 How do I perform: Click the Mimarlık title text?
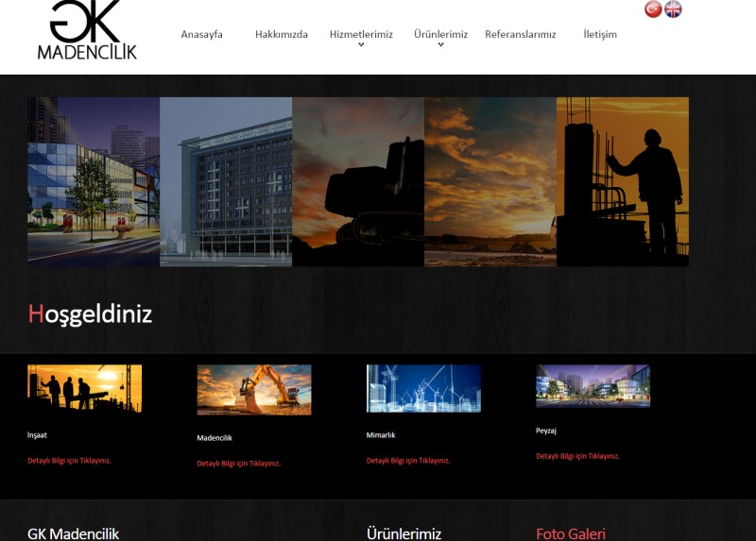coord(381,435)
